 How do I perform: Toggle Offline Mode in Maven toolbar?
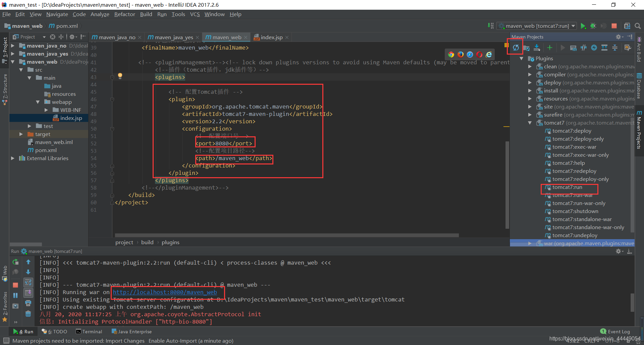(x=584, y=48)
